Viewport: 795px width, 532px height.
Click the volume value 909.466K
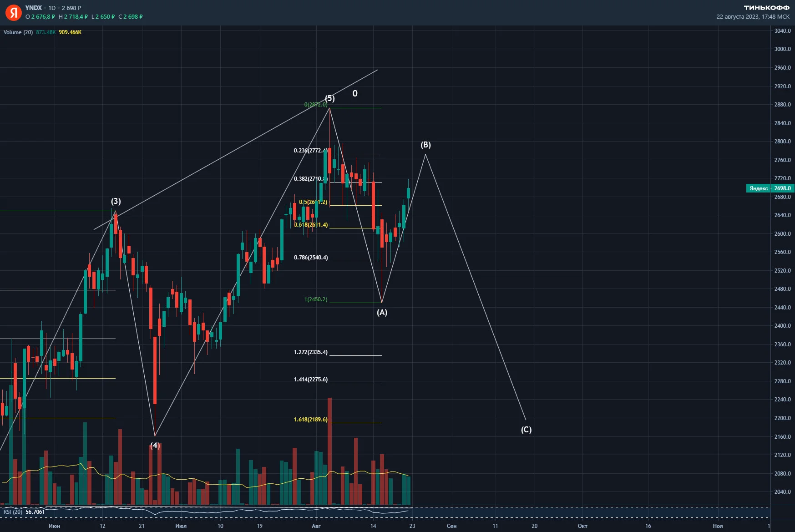tap(70, 32)
